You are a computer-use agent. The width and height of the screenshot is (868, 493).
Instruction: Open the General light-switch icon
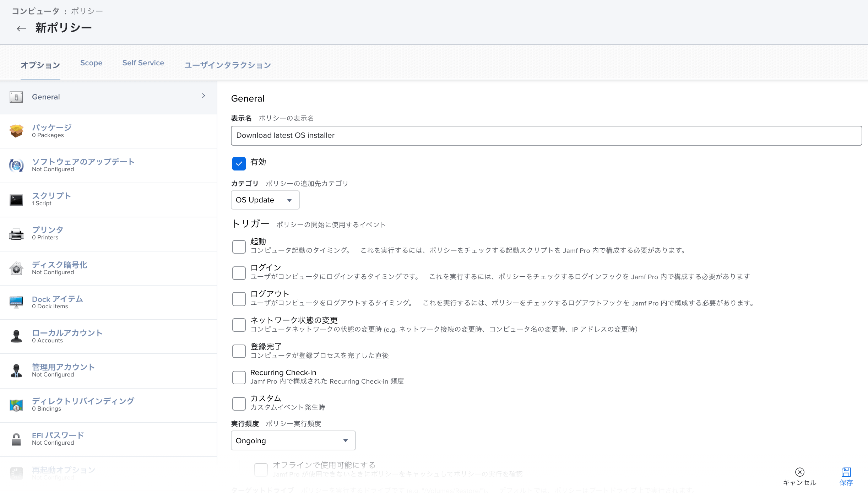point(16,97)
